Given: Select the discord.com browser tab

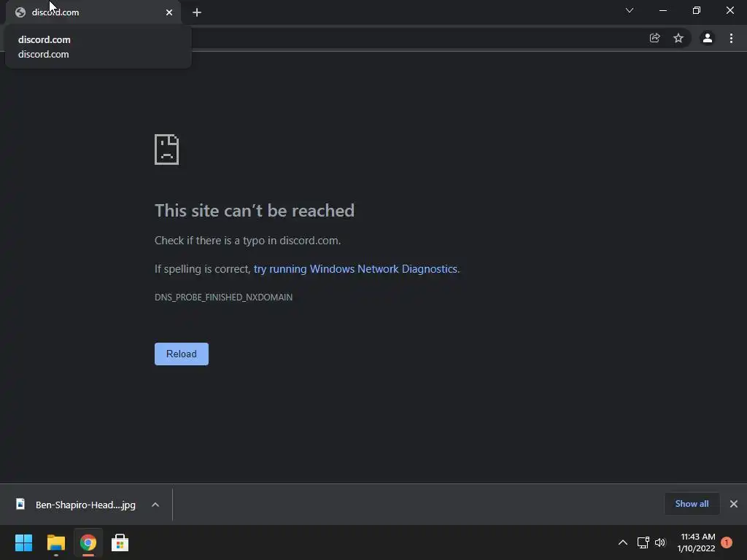Looking at the screenshot, I should (x=93, y=12).
